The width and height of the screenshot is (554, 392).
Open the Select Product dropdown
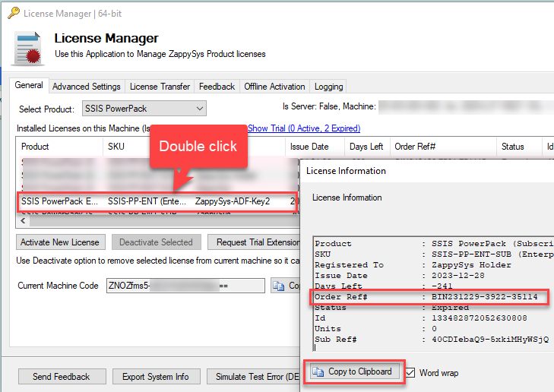[x=144, y=109]
